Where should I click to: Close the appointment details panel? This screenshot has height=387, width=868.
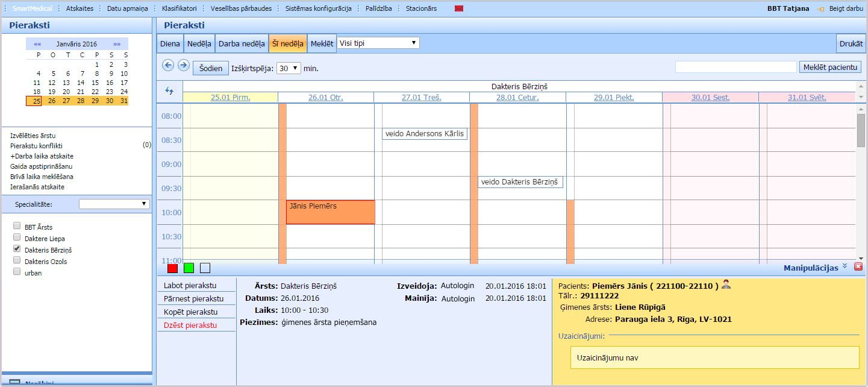(x=858, y=267)
